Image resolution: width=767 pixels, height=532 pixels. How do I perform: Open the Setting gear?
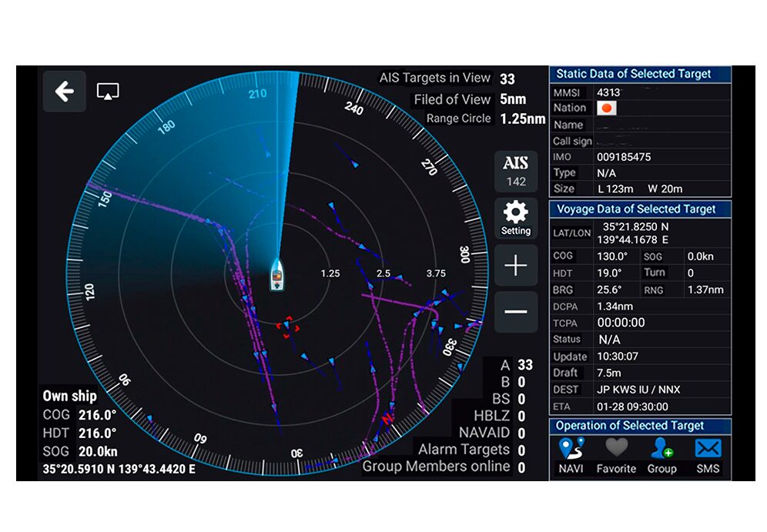515,218
